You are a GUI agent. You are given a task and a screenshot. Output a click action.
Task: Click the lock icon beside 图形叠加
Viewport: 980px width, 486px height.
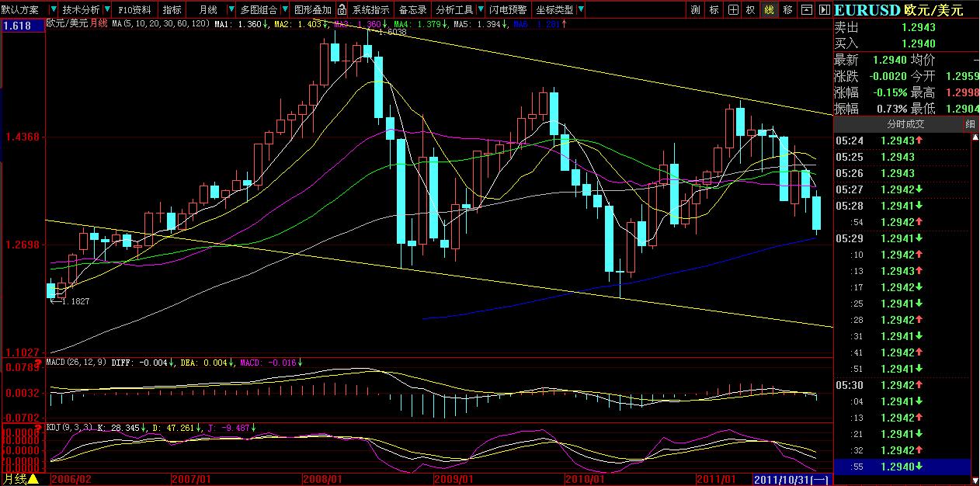pos(341,9)
